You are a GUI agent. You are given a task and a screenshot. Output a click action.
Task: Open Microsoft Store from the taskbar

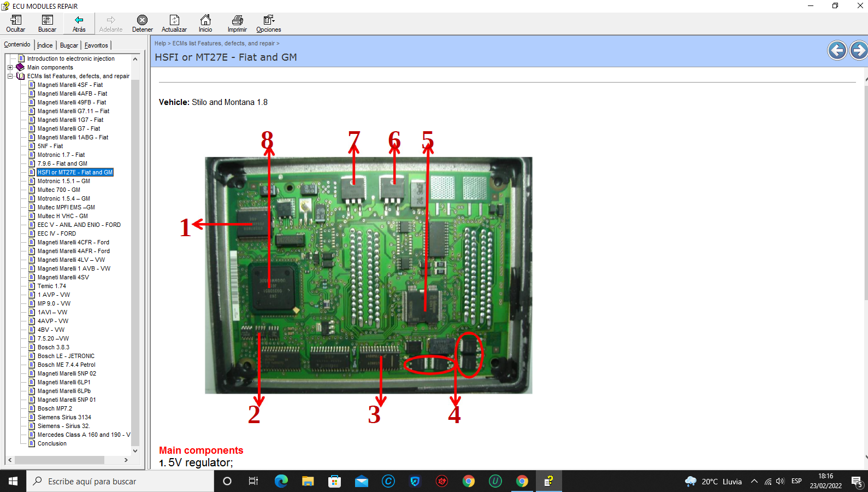(x=334, y=481)
